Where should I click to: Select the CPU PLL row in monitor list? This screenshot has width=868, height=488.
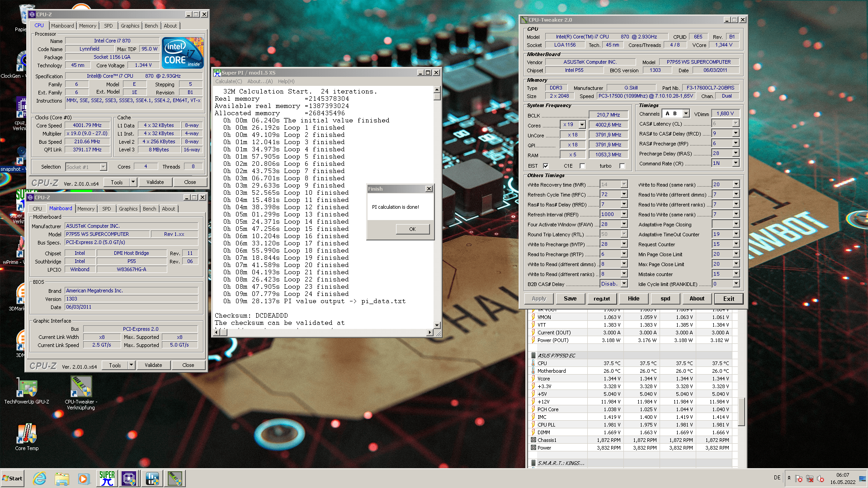click(x=630, y=425)
